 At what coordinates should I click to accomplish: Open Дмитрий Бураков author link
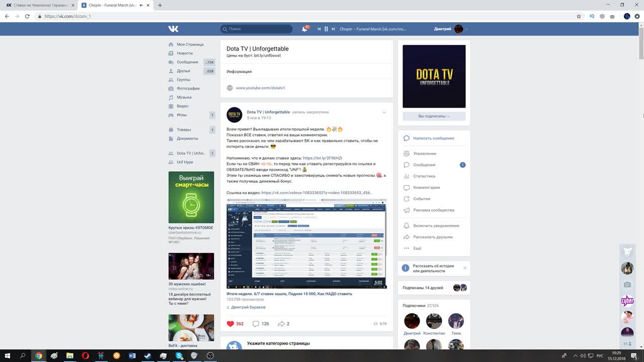[x=248, y=307]
